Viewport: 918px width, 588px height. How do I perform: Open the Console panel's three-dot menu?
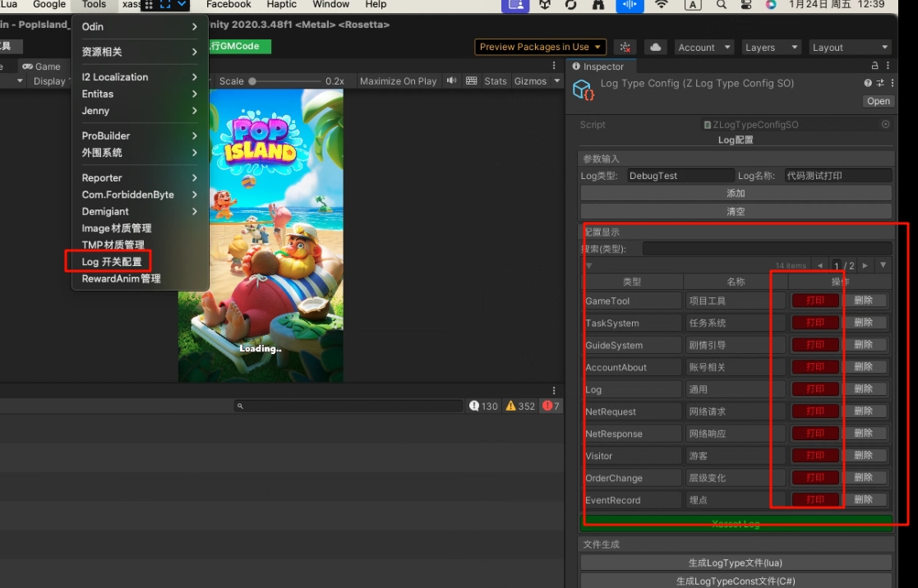554,390
